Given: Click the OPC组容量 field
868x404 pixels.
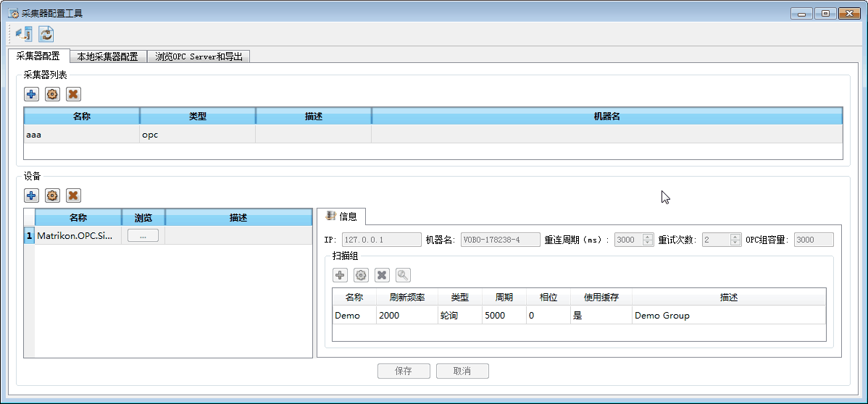Looking at the screenshot, I should pyautogui.click(x=814, y=240).
